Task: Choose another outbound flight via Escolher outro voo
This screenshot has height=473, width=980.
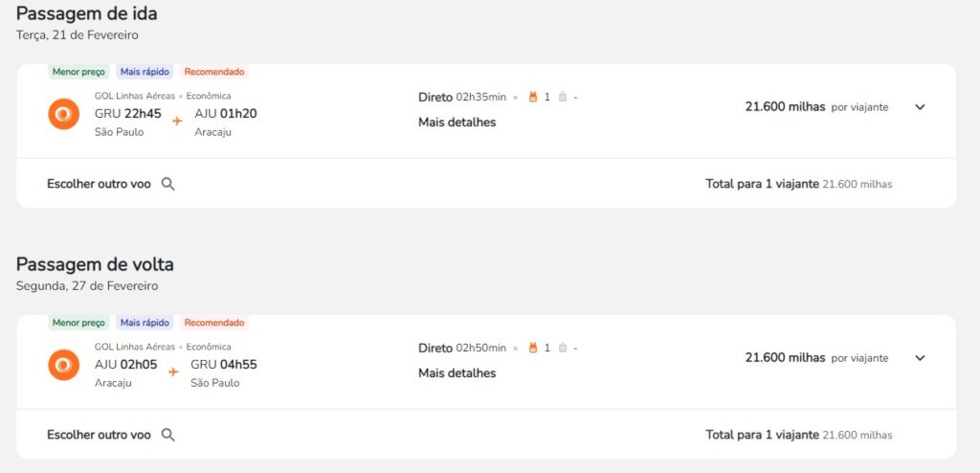Action: 99,184
